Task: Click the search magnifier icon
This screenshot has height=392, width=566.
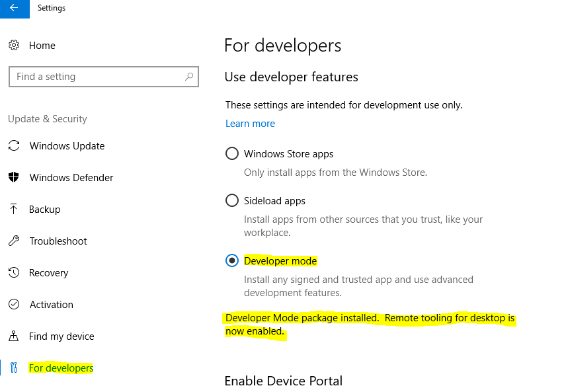Action: click(x=189, y=77)
